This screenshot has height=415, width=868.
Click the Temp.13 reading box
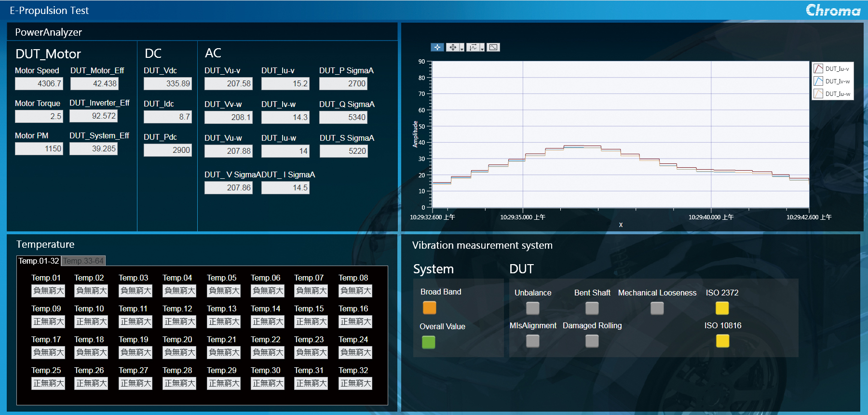(x=224, y=321)
